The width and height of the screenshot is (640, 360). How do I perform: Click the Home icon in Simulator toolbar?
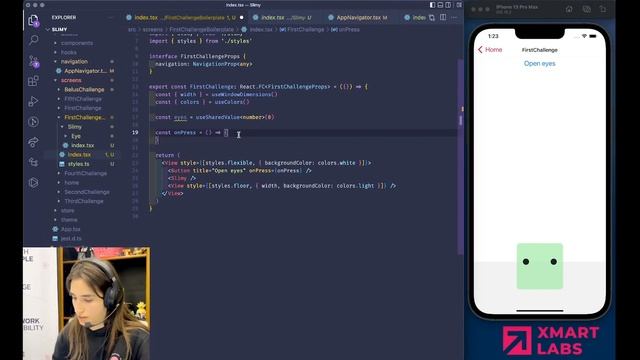(x=569, y=9)
